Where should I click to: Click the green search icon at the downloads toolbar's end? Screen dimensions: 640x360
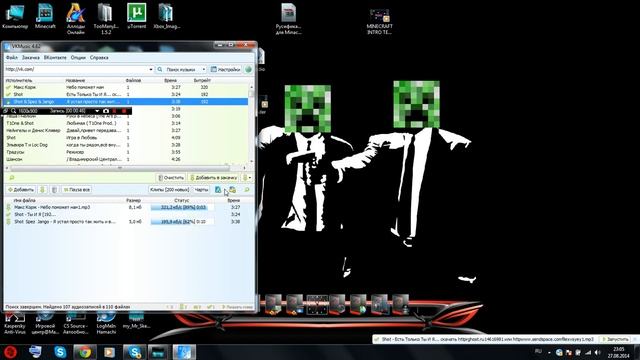tap(247, 190)
